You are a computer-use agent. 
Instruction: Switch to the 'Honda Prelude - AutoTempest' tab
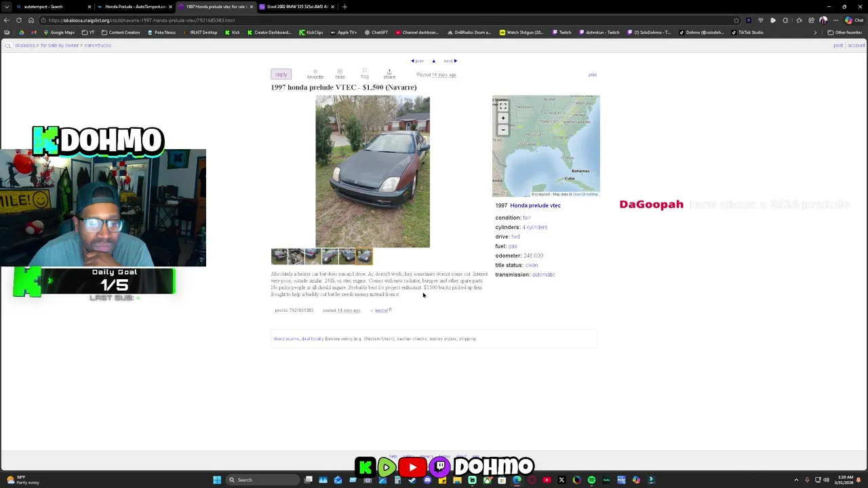tap(135, 7)
